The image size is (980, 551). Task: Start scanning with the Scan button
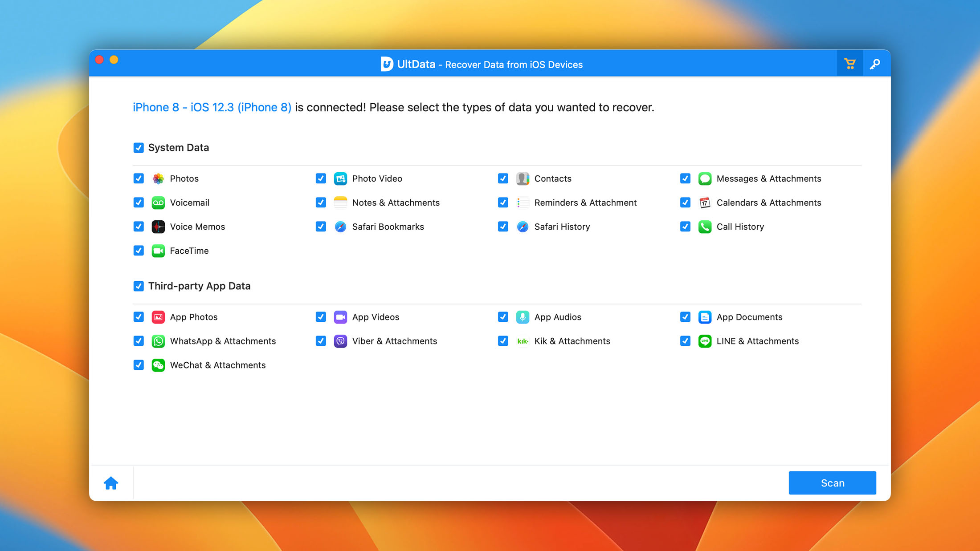point(832,483)
